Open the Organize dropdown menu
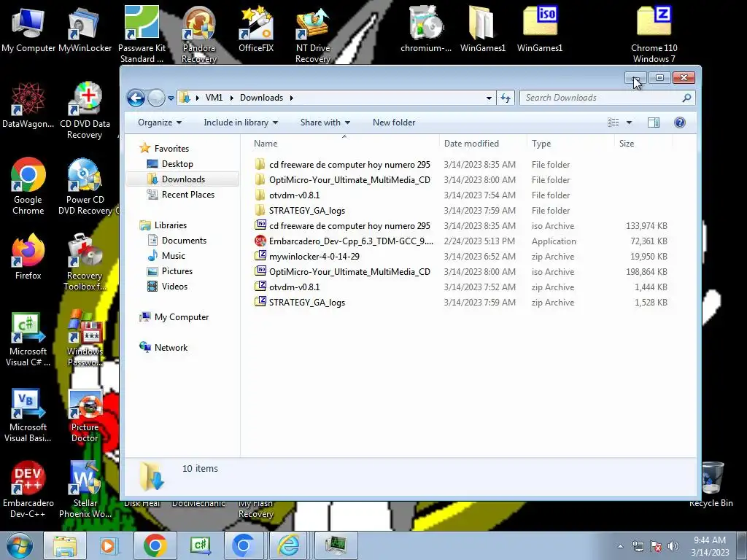Viewport: 747px width, 560px height. [x=160, y=122]
